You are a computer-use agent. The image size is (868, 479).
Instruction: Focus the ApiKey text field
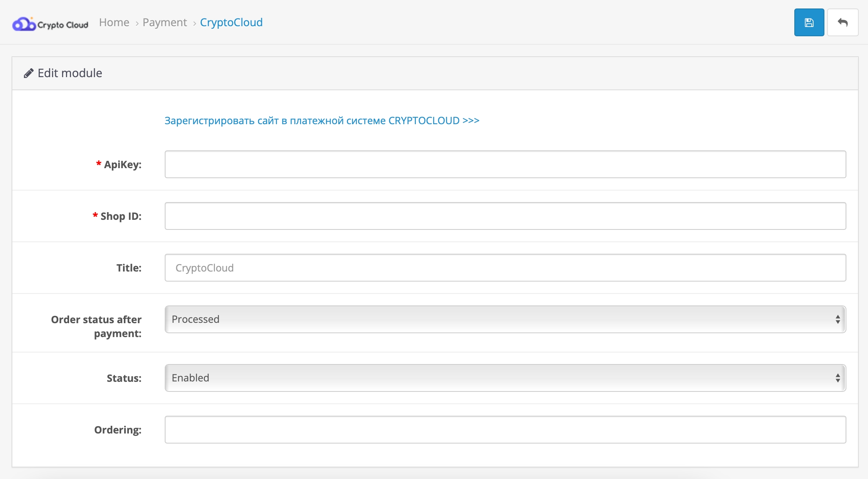pos(505,164)
